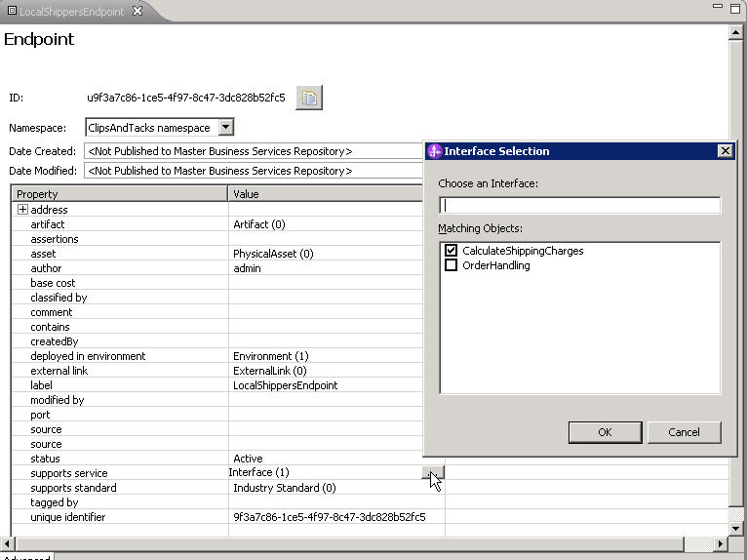
Task: Confirm selection with the OK button
Action: click(x=605, y=432)
